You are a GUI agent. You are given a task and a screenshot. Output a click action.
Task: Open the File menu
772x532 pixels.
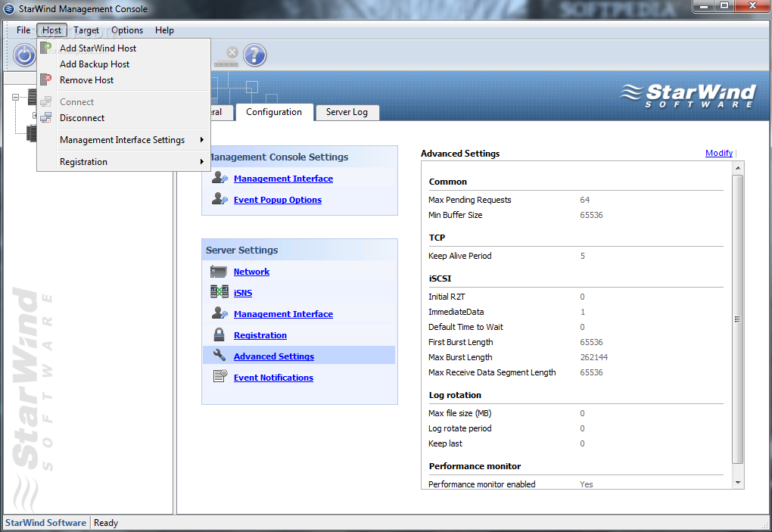pos(23,30)
